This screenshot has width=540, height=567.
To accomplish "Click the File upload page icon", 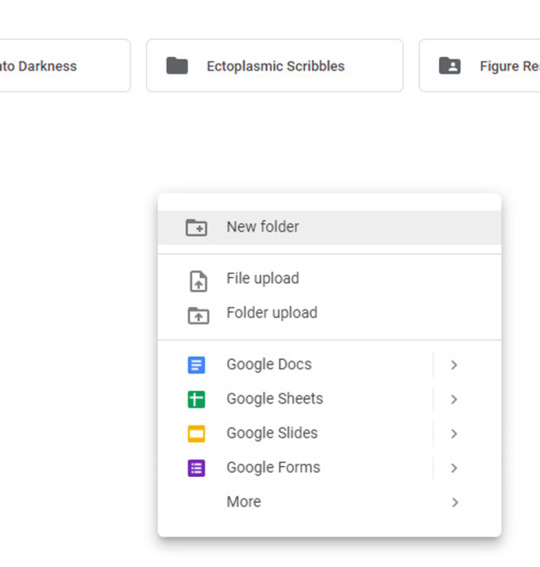I will tap(198, 281).
